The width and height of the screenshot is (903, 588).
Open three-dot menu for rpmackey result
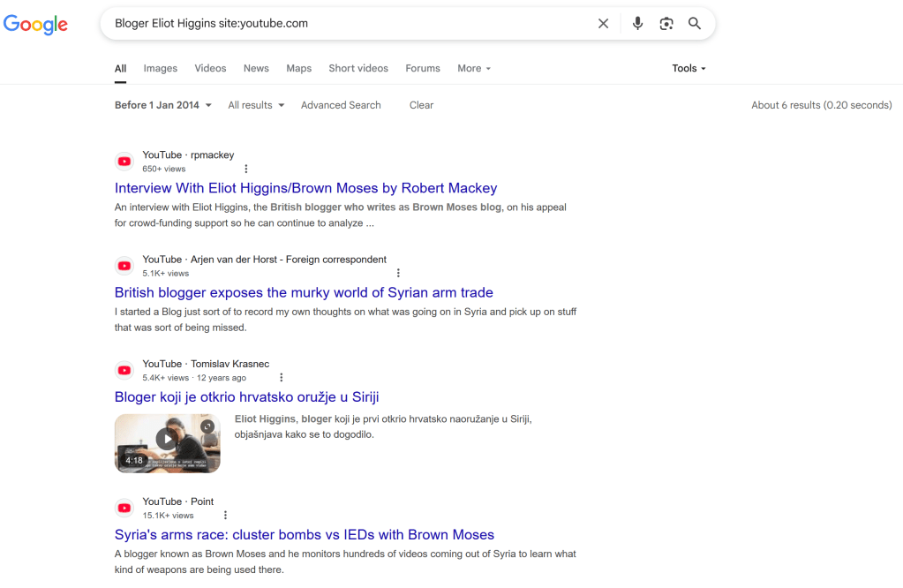[246, 169]
